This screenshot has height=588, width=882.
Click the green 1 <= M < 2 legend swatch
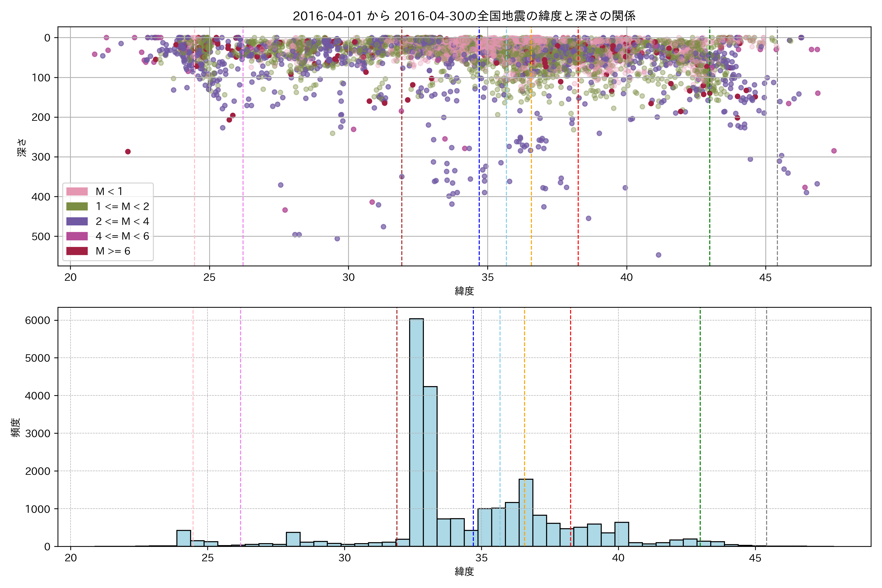(77, 206)
